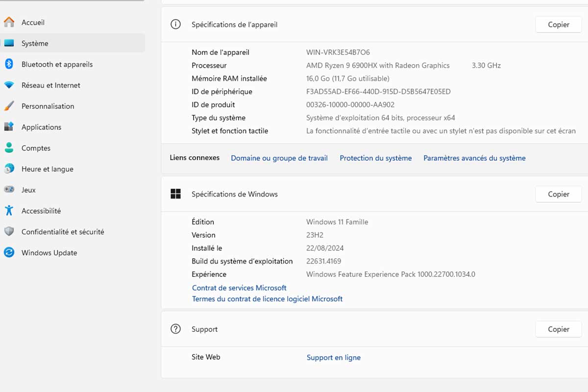This screenshot has width=588, height=392.
Task: Open the Applications section
Action: tap(73, 127)
